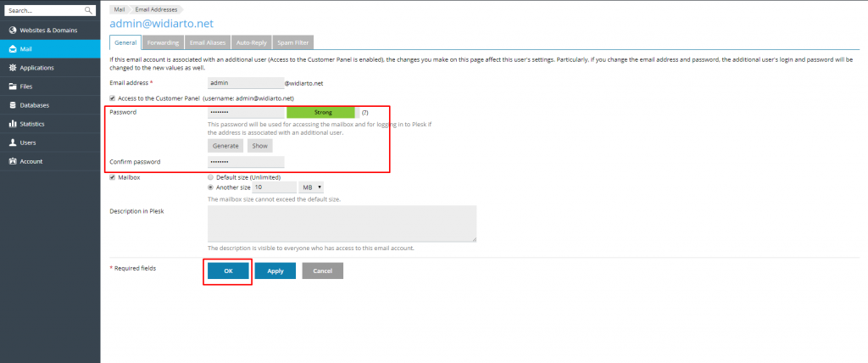Open the MB size unit dropdown
This screenshot has height=363, width=868.
click(311, 187)
